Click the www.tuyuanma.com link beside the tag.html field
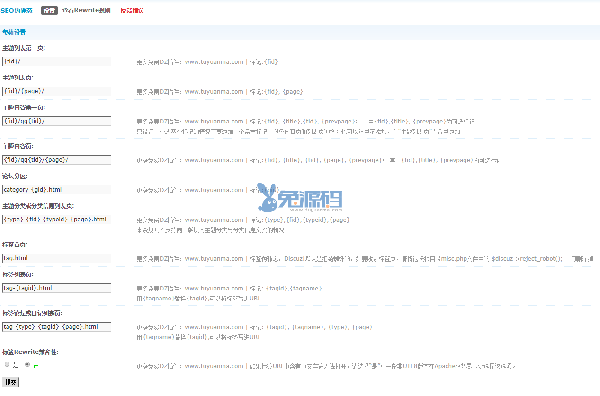The width and height of the screenshot is (600, 396). (x=214, y=259)
